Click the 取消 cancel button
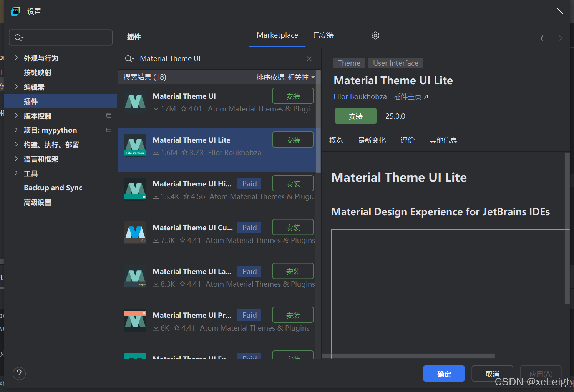 tap(492, 374)
